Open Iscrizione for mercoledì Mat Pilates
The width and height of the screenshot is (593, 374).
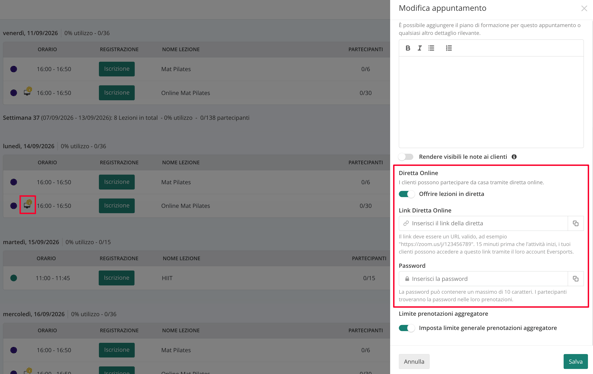116,350
